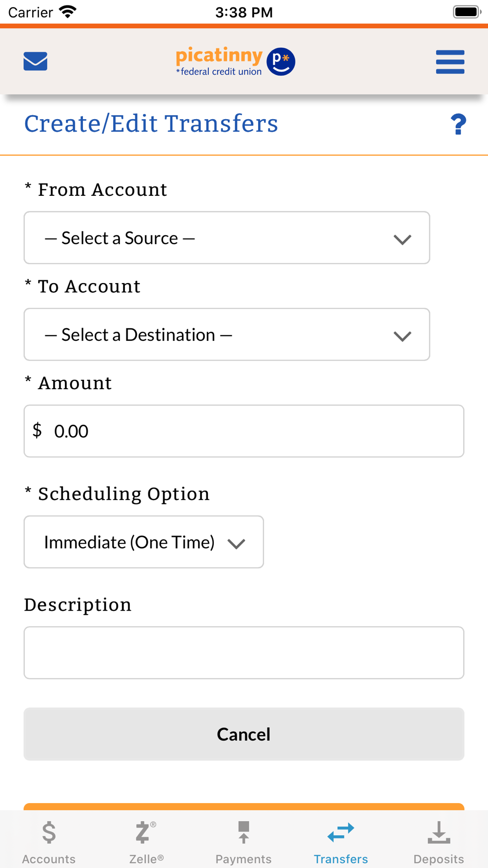
Task: Switch to the Deposits tab label
Action: 439,859
